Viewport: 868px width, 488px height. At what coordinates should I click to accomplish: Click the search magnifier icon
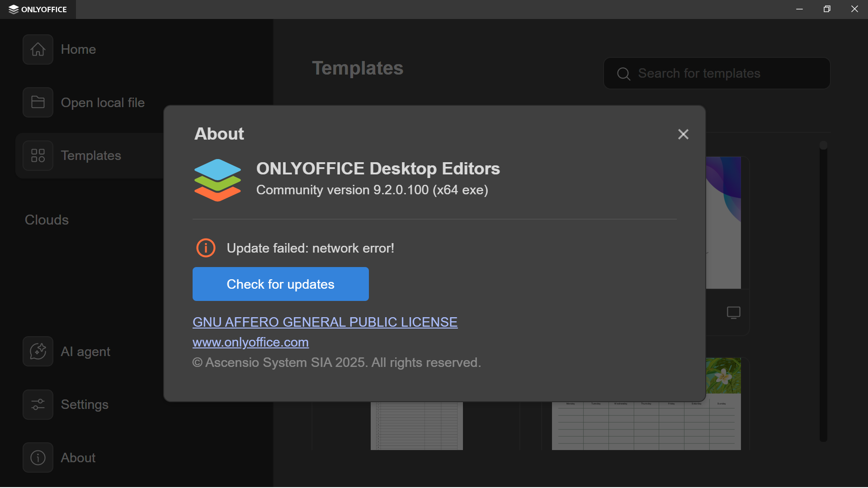click(623, 74)
